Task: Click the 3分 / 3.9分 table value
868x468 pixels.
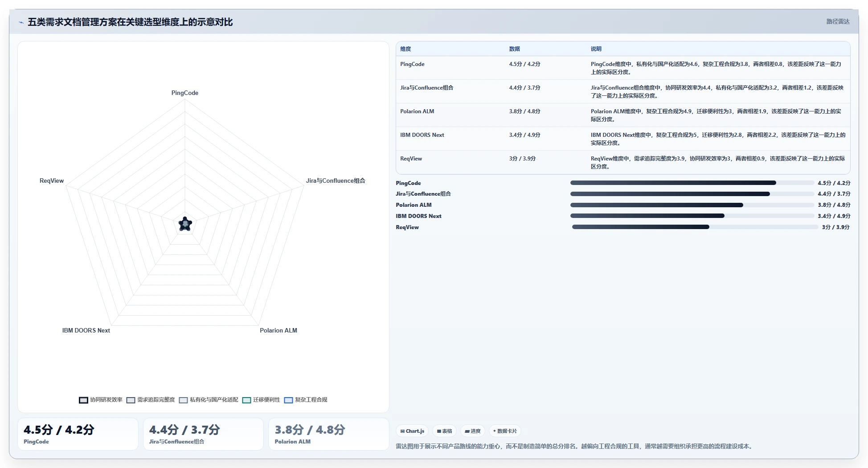Action: [522, 159]
